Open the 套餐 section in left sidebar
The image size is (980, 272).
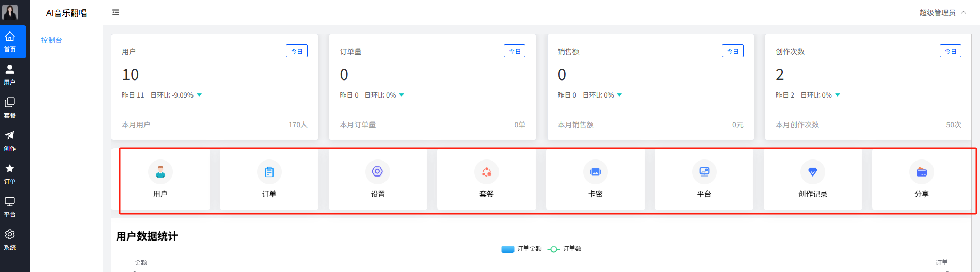click(x=10, y=108)
